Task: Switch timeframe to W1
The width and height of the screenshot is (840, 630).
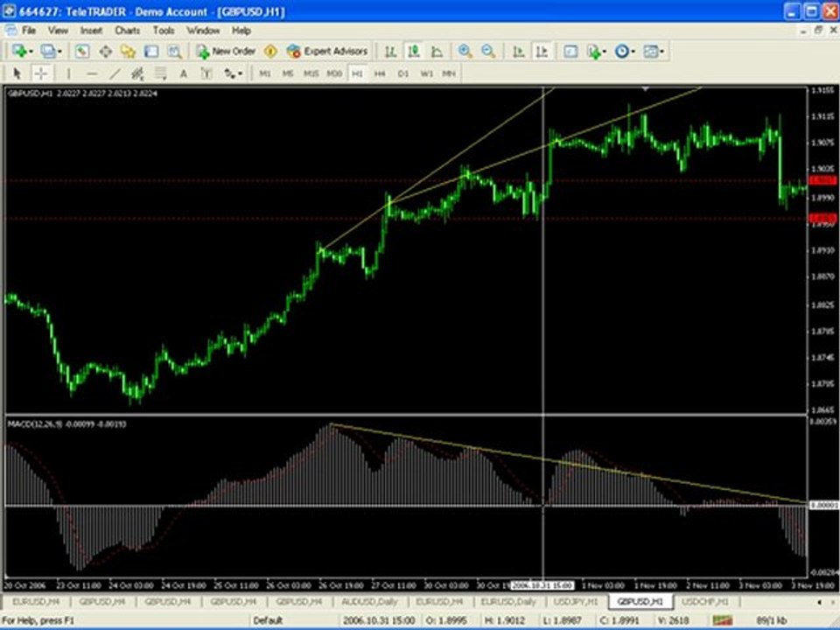Action: (426, 73)
